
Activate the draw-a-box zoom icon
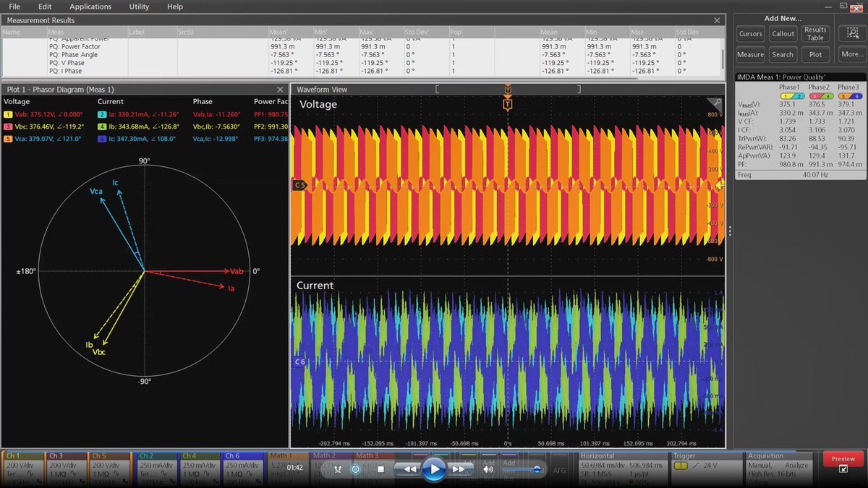[851, 34]
